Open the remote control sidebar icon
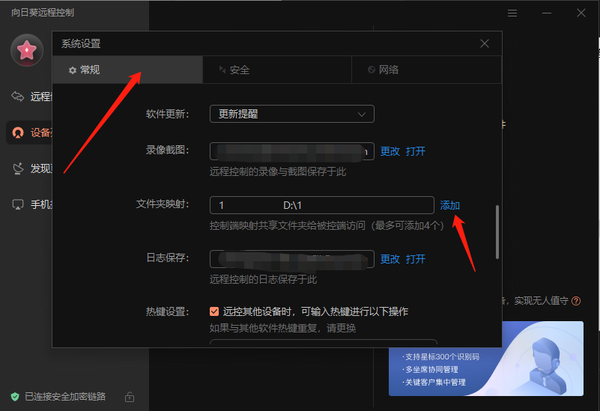 click(18, 96)
